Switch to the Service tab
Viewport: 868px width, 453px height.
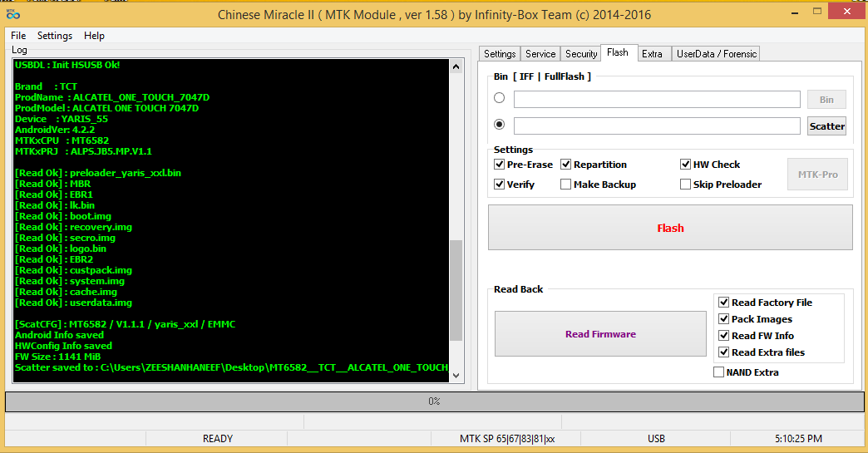pyautogui.click(x=540, y=54)
